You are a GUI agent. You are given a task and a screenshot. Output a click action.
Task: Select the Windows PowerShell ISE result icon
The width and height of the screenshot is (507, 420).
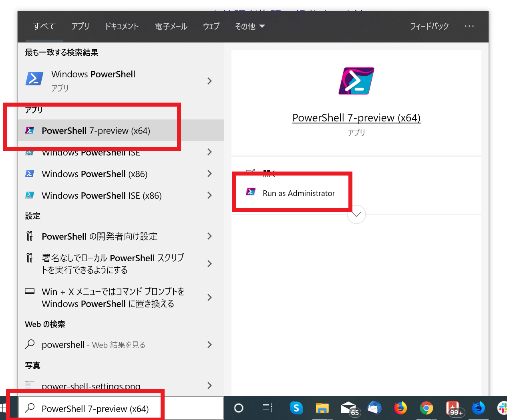[30, 152]
